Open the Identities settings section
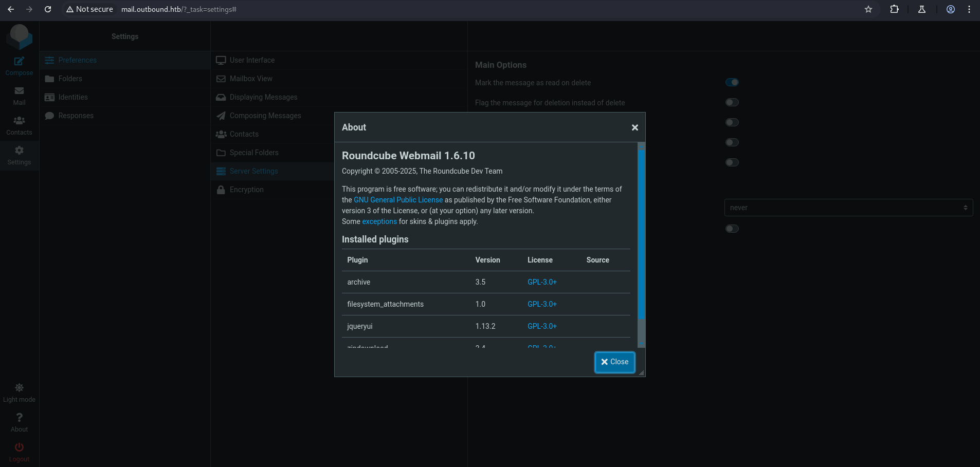The image size is (980, 467). [72, 97]
